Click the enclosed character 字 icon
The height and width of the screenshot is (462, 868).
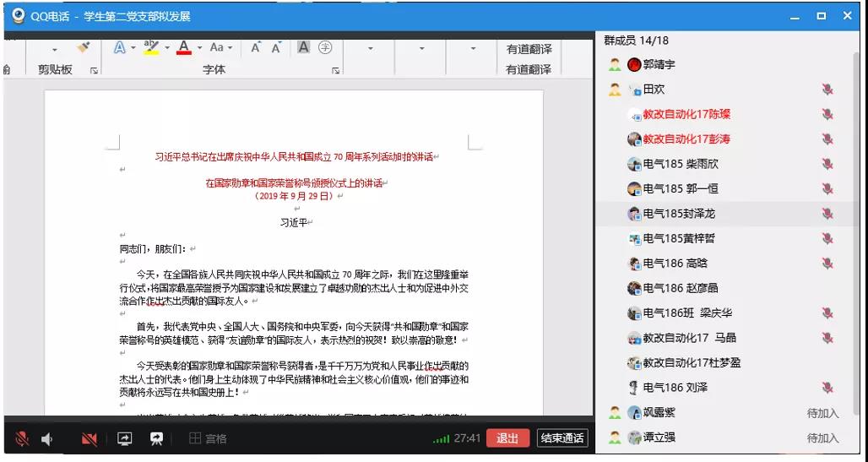pos(324,48)
